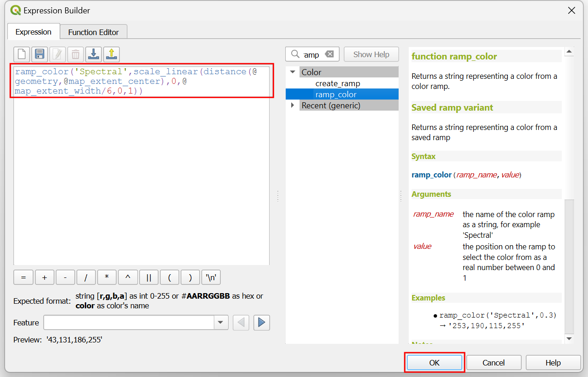
Task: Insert the string concatenation || operator
Action: [x=149, y=277]
